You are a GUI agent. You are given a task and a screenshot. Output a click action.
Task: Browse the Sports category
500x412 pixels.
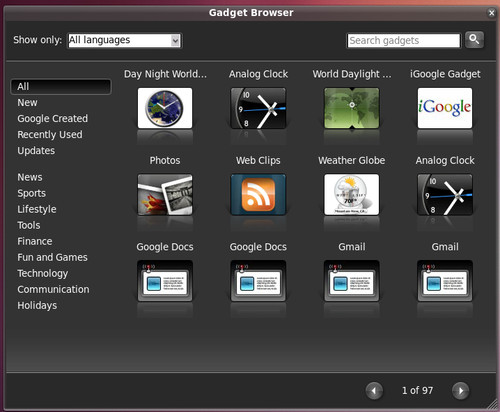32,193
